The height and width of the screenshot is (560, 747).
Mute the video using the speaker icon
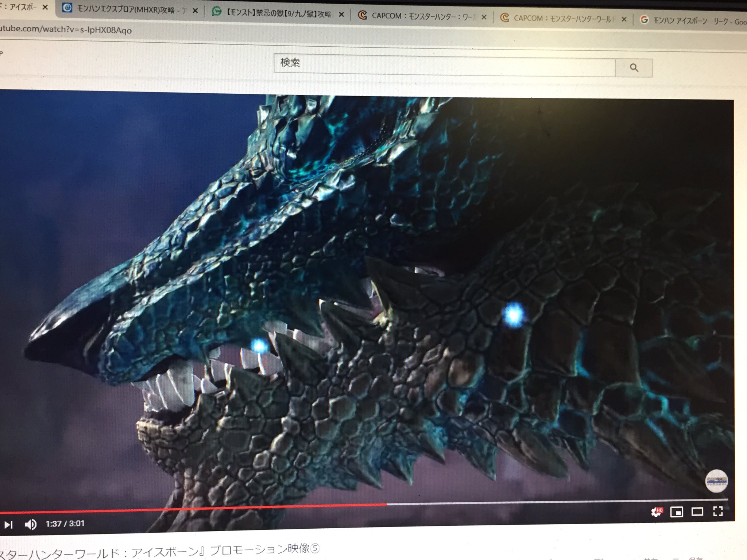point(31,524)
